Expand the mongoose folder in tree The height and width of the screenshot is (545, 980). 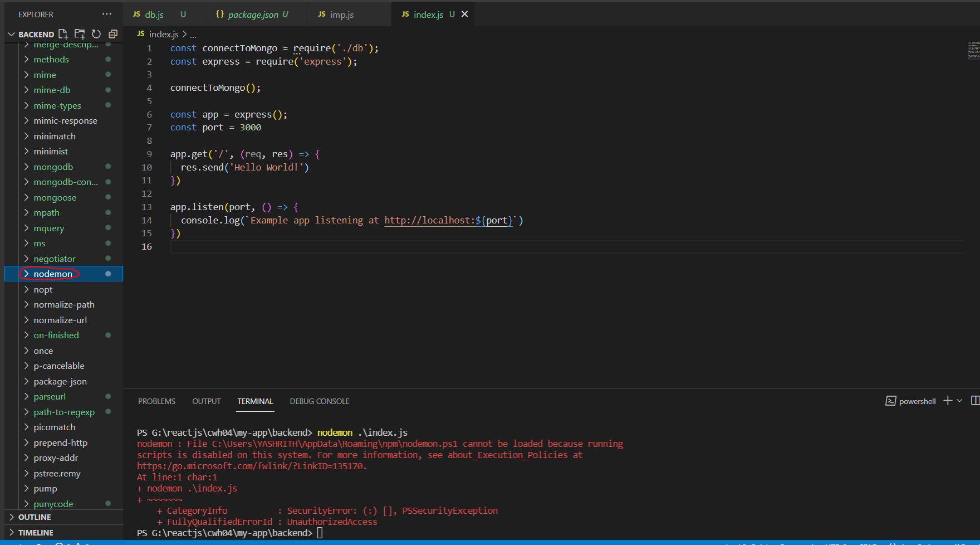click(x=55, y=197)
